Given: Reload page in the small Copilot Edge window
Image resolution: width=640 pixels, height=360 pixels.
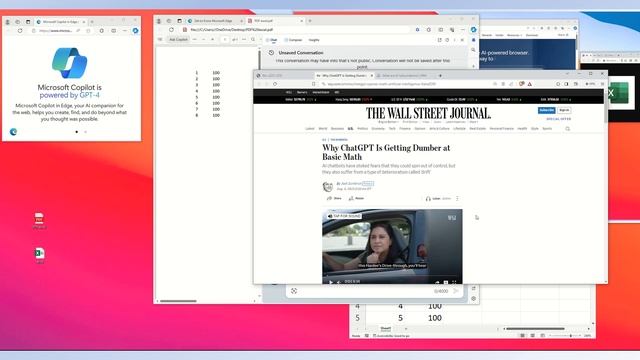Looking at the screenshot, I should pos(20,31).
